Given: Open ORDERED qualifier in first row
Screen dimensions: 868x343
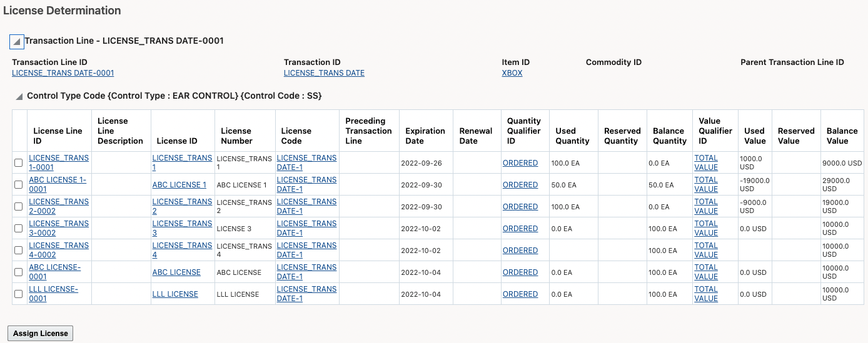Looking at the screenshot, I should [520, 163].
